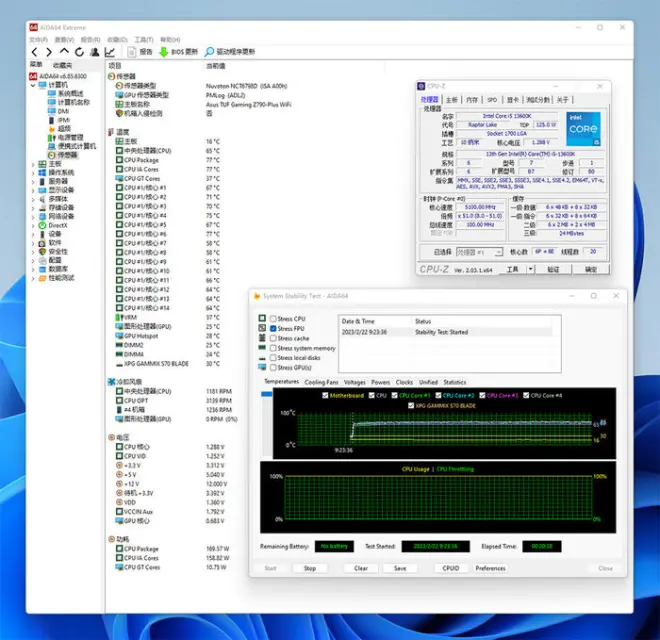Toggle the Motherboard graph checkbox
Viewport: 660px width, 640px height.
click(323, 396)
